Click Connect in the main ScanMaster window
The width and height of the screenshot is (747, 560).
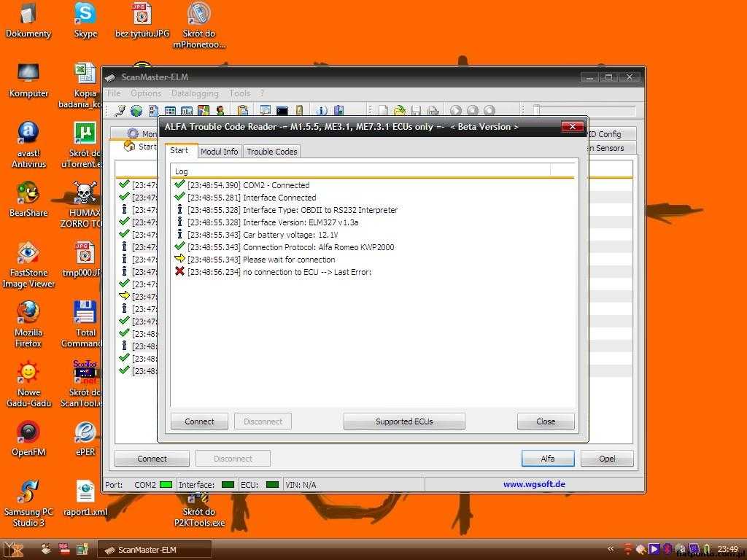152,459
